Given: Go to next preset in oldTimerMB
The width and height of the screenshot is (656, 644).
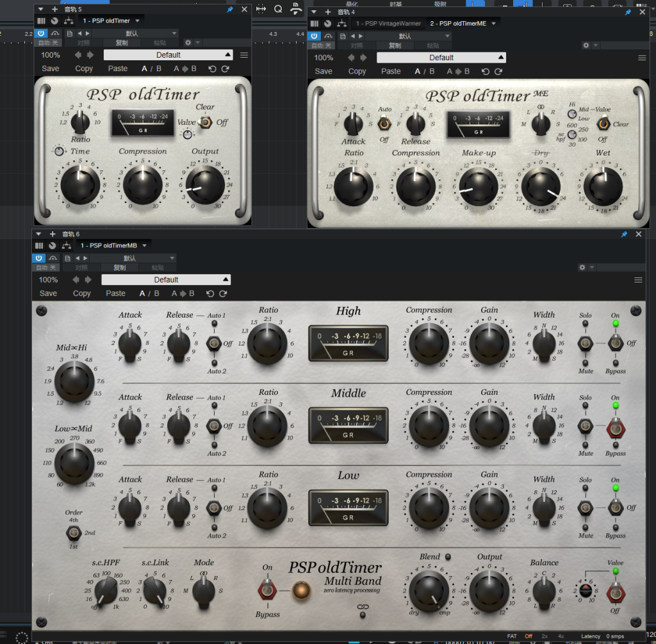Looking at the screenshot, I should click(x=88, y=279).
